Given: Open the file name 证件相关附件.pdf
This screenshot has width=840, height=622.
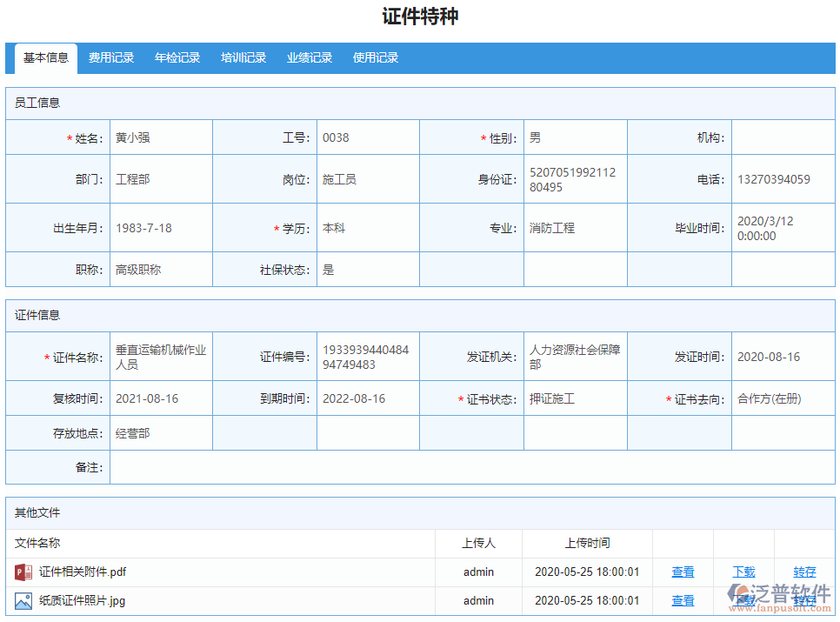Looking at the screenshot, I should pyautogui.click(x=83, y=572).
